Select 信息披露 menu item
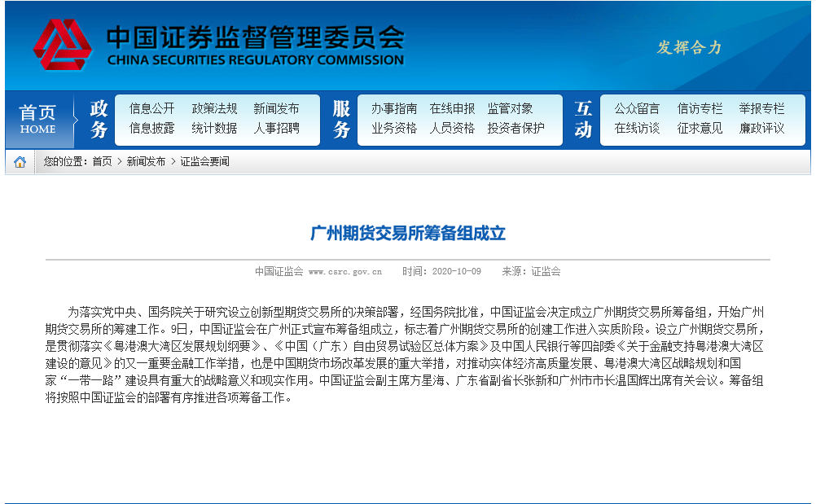 point(152,128)
